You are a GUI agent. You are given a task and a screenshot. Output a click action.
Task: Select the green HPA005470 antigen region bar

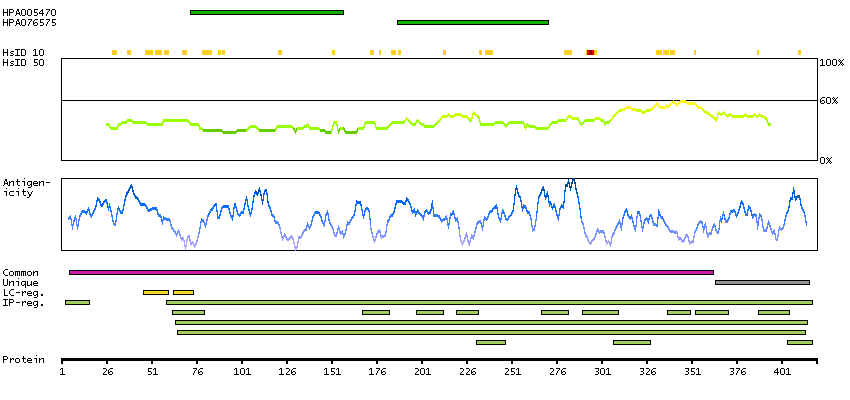266,12
